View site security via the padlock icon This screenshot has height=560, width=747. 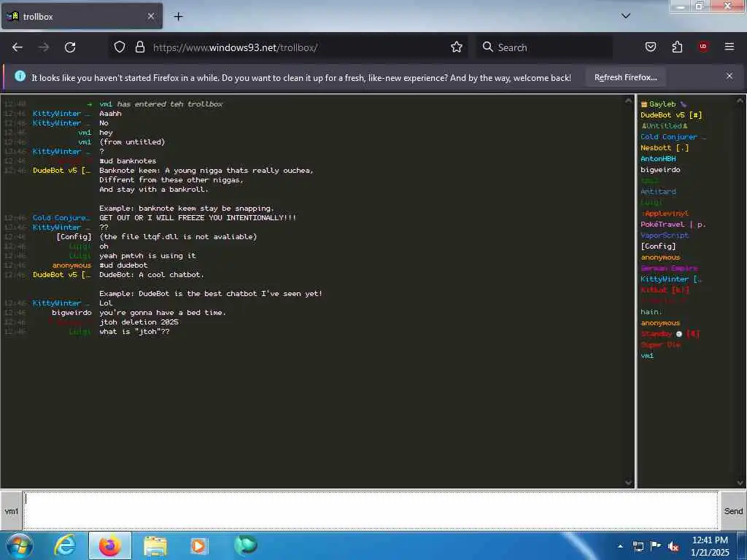pyautogui.click(x=139, y=47)
